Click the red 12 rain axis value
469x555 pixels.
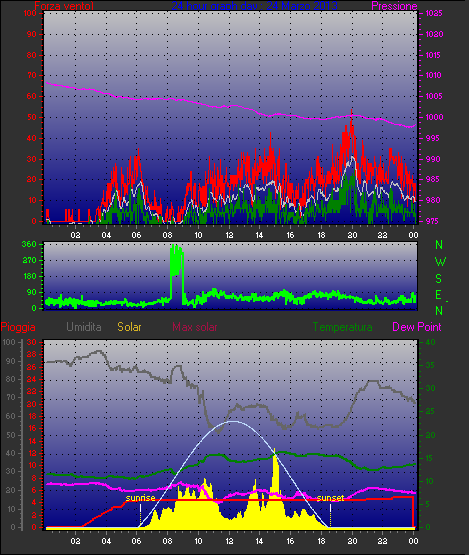[x=32, y=454]
